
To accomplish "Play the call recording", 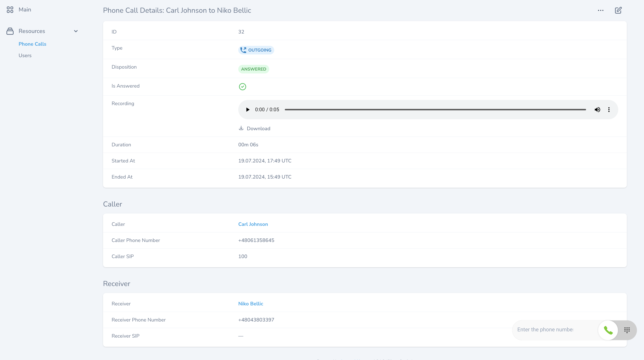I will pos(248,110).
